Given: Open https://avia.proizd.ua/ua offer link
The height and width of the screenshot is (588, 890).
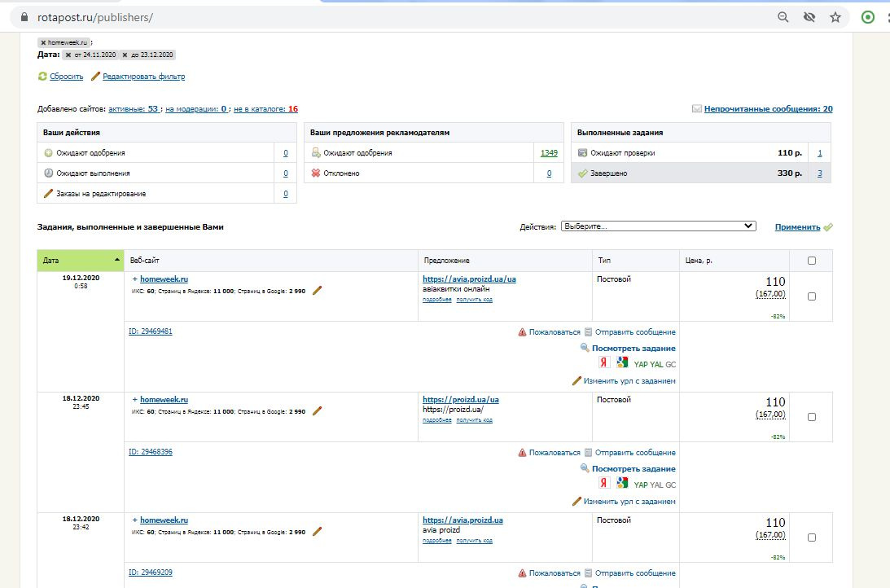Looking at the screenshot, I should [x=469, y=279].
